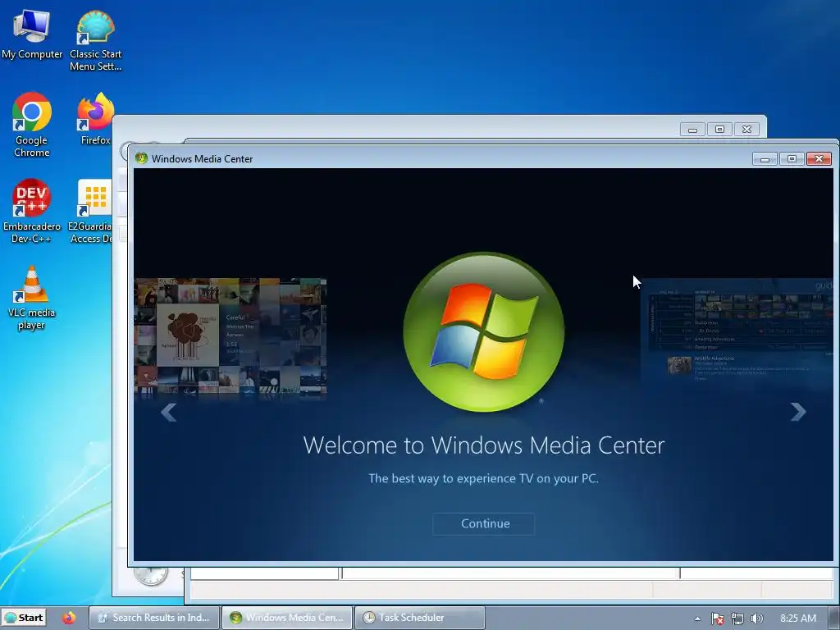
Task: Show hidden system tray icons
Action: pyautogui.click(x=697, y=619)
